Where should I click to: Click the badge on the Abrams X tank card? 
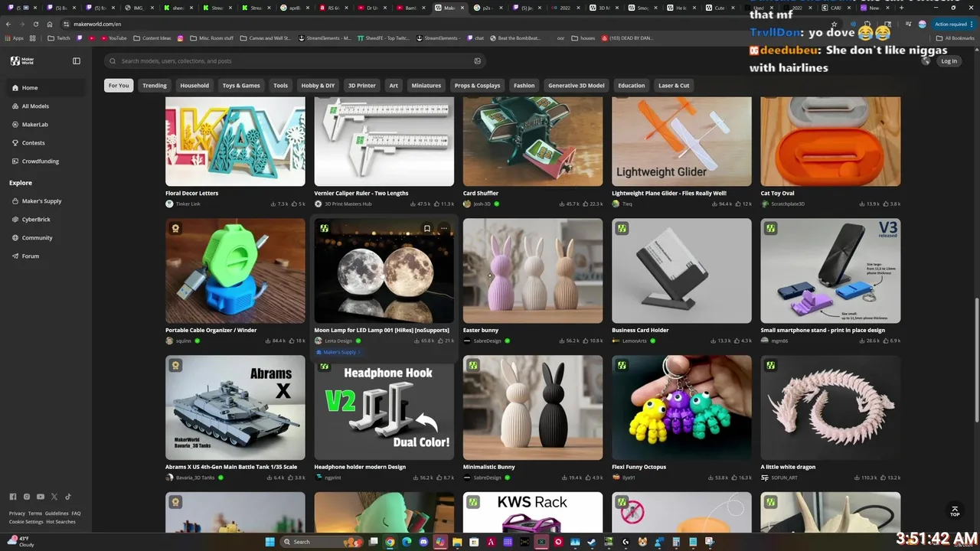coord(175,365)
